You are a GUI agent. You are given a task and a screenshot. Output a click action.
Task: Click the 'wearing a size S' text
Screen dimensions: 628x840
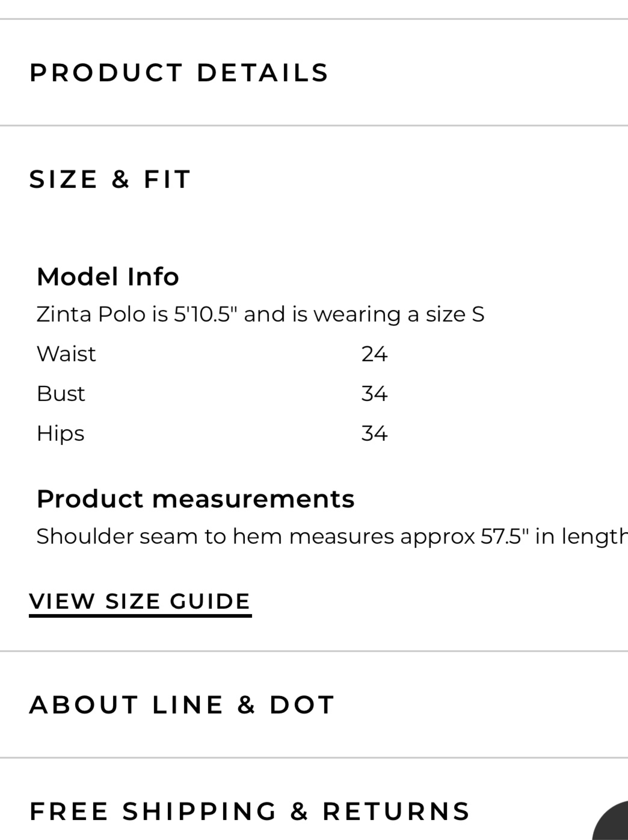[x=399, y=314]
